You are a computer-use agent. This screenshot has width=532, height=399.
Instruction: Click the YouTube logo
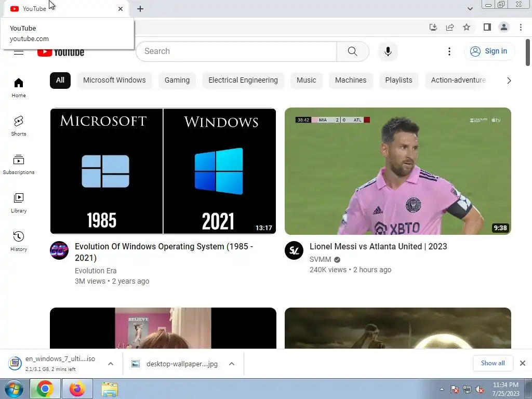[61, 52]
